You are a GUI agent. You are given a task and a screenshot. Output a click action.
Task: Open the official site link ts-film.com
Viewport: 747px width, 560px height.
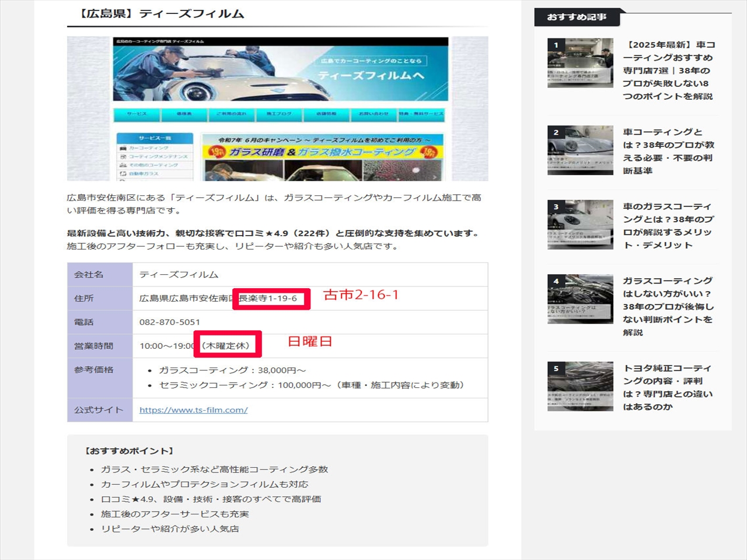point(193,410)
